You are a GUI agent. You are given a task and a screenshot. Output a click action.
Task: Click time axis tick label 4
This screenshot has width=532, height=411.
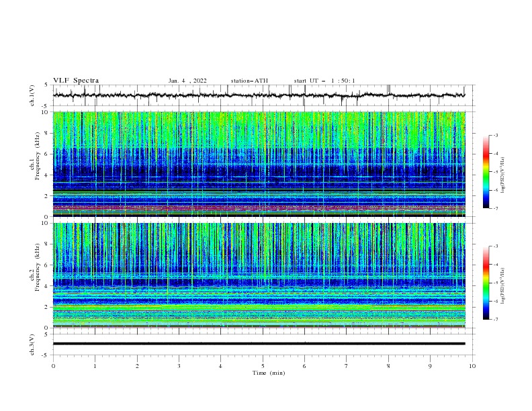[x=220, y=366]
